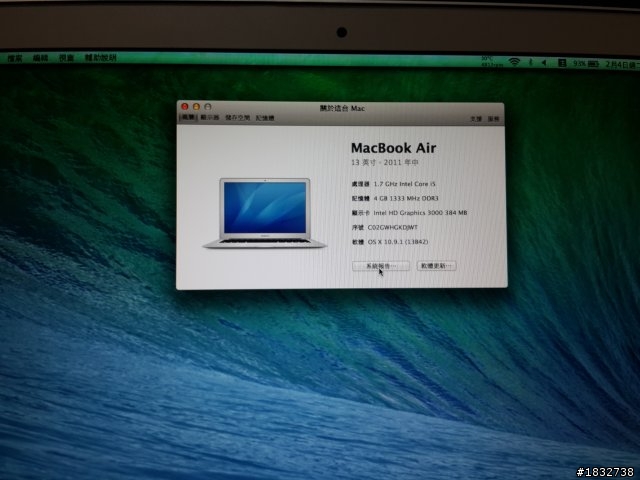This screenshot has height=480, width=640.
Task: Switch to the 記憶體 memory tab
Action: coord(265,118)
